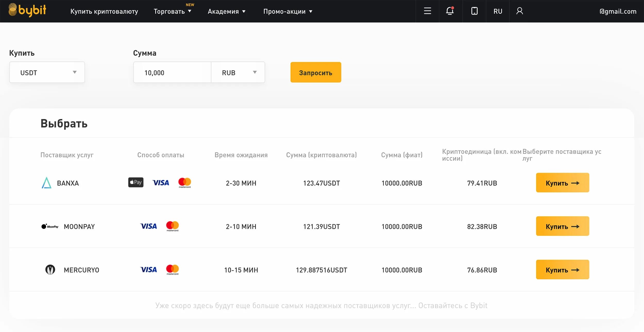Click Купить for the BANXA provider

[x=563, y=183]
